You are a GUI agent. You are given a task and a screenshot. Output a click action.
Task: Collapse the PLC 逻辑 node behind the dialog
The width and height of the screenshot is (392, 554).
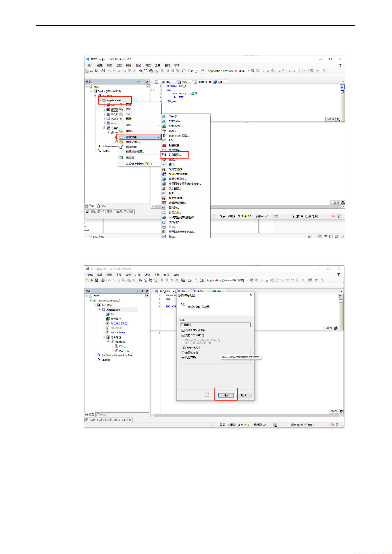[95, 305]
